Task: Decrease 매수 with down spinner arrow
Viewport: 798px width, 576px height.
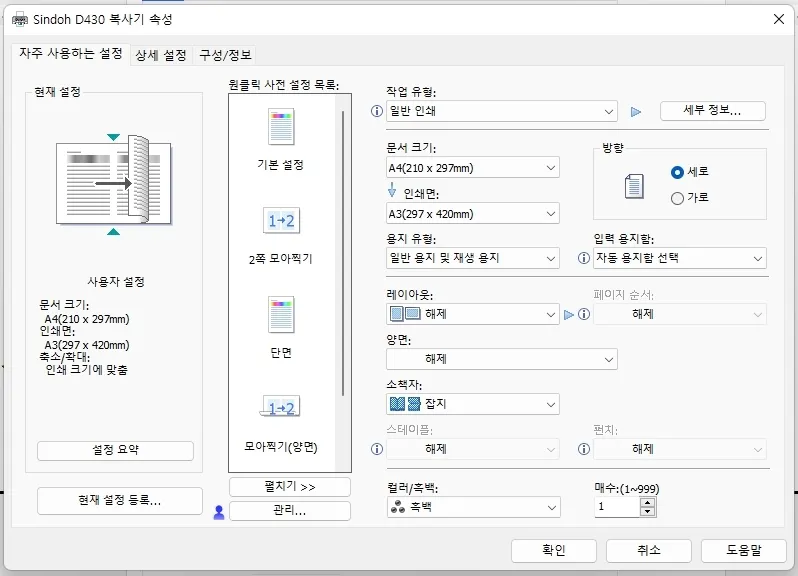Action: coord(647,512)
